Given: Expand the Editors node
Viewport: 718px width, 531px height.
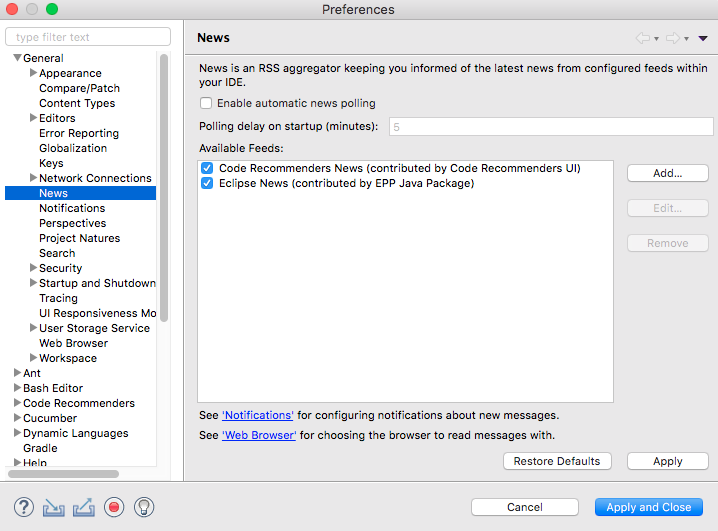Looking at the screenshot, I should tap(33, 118).
